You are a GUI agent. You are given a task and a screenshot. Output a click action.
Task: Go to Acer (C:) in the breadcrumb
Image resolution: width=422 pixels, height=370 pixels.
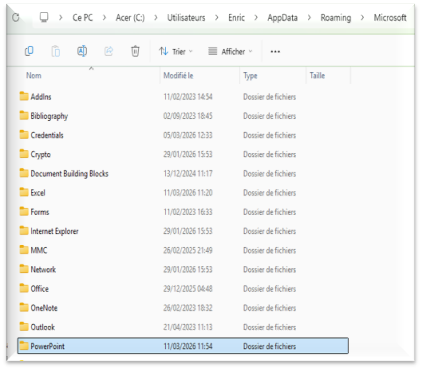click(130, 17)
